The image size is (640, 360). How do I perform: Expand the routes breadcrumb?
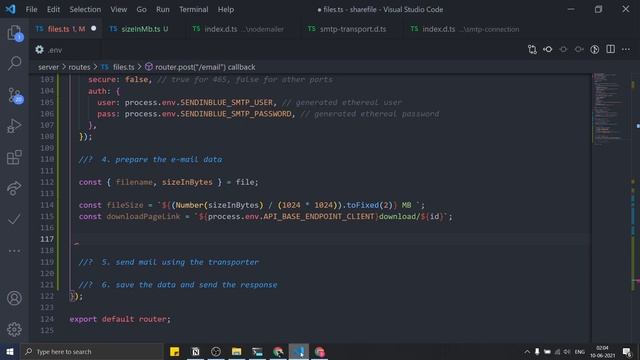coord(79,67)
